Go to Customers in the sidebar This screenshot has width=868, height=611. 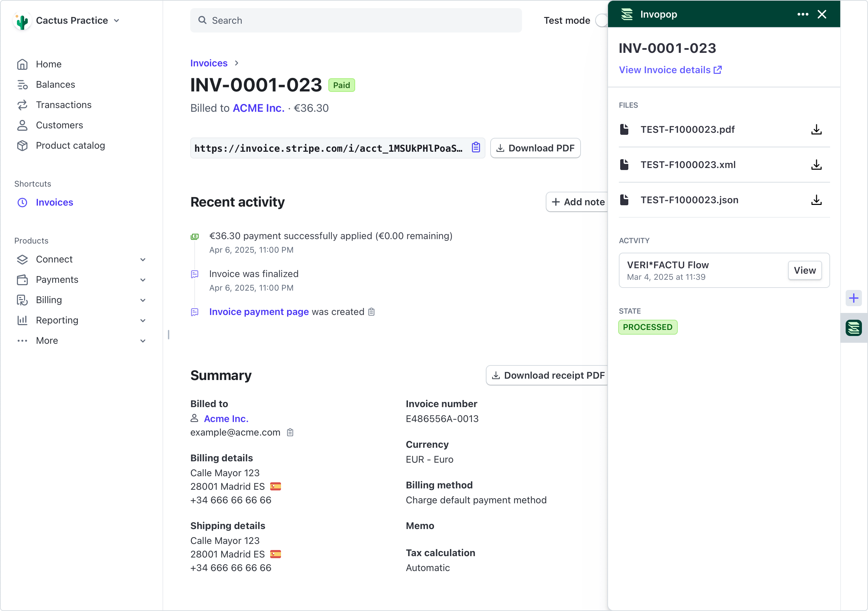[59, 125]
